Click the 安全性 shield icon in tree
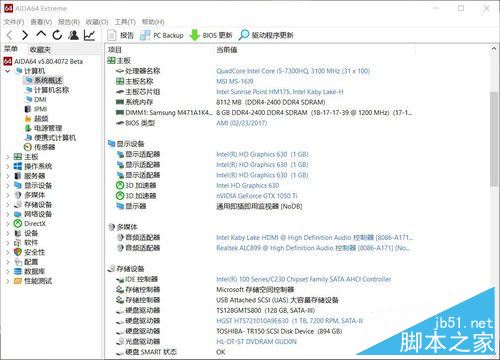Viewport: 500px width, 360px height. click(x=18, y=252)
